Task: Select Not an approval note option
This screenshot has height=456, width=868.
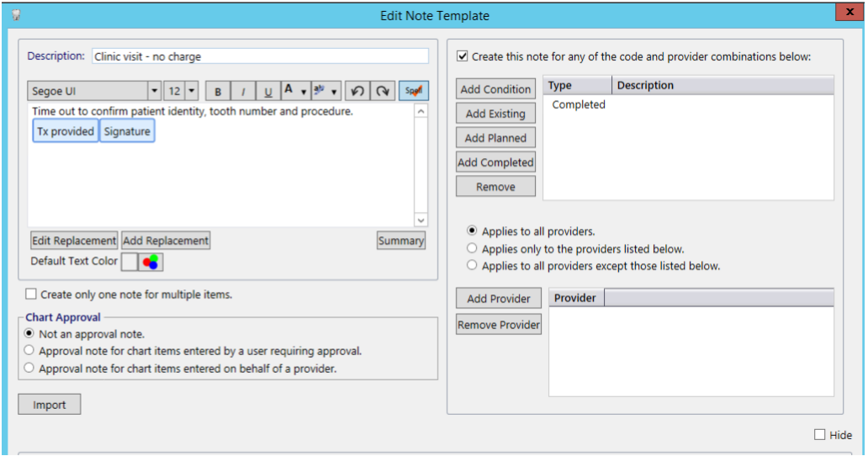Action: (x=29, y=334)
